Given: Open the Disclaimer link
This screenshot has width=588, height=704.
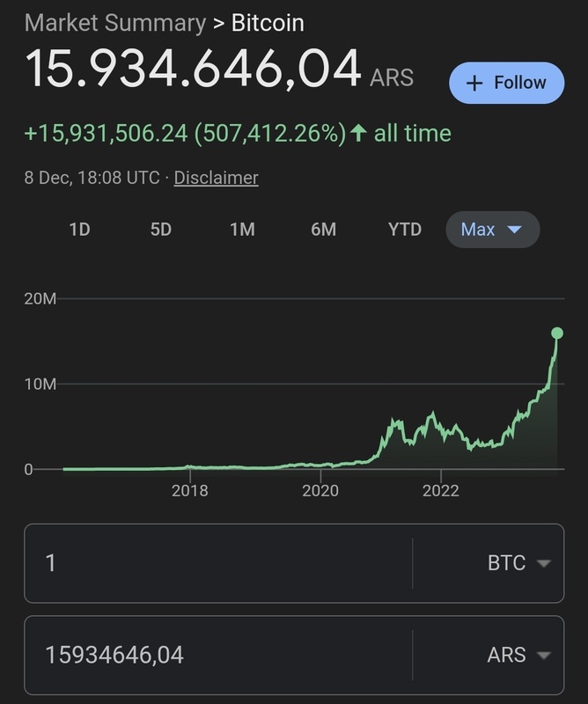Looking at the screenshot, I should click(x=216, y=178).
